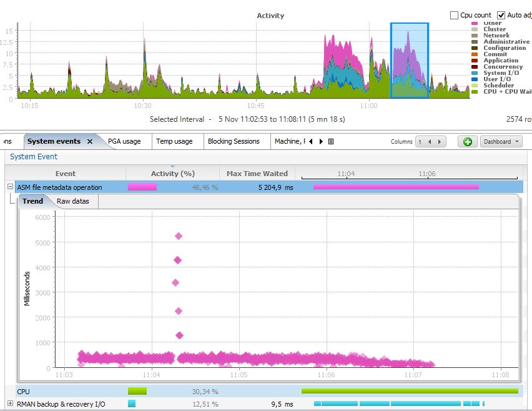Open the Blocking Sessions tab
This screenshot has width=532, height=411.
coord(233,142)
